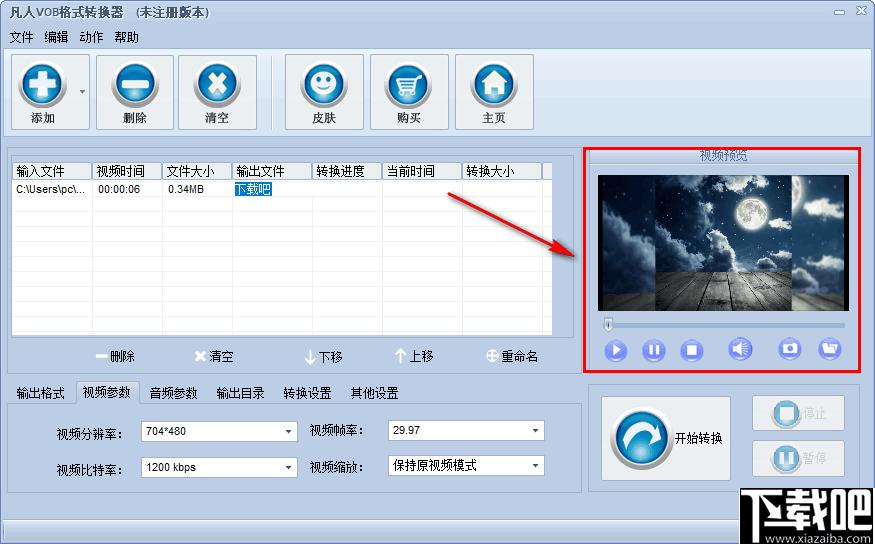The width and height of the screenshot is (875, 544).
Task: Click the 当前时间 column header
Action: pyautogui.click(x=422, y=171)
